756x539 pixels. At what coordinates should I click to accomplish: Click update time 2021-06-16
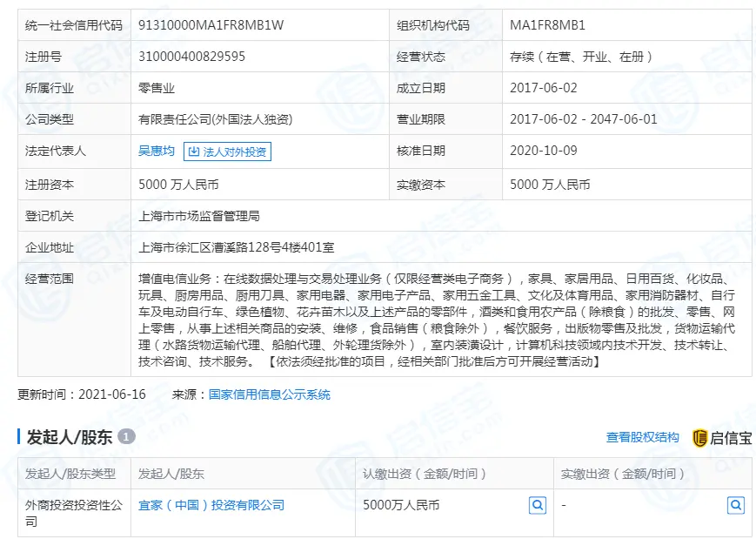click(x=112, y=394)
